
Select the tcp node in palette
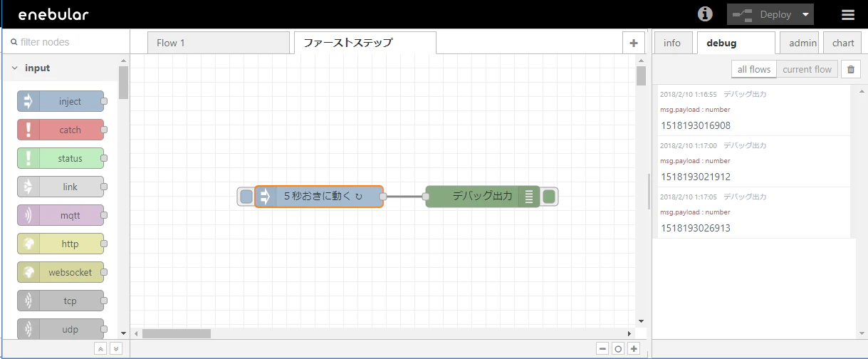61,301
